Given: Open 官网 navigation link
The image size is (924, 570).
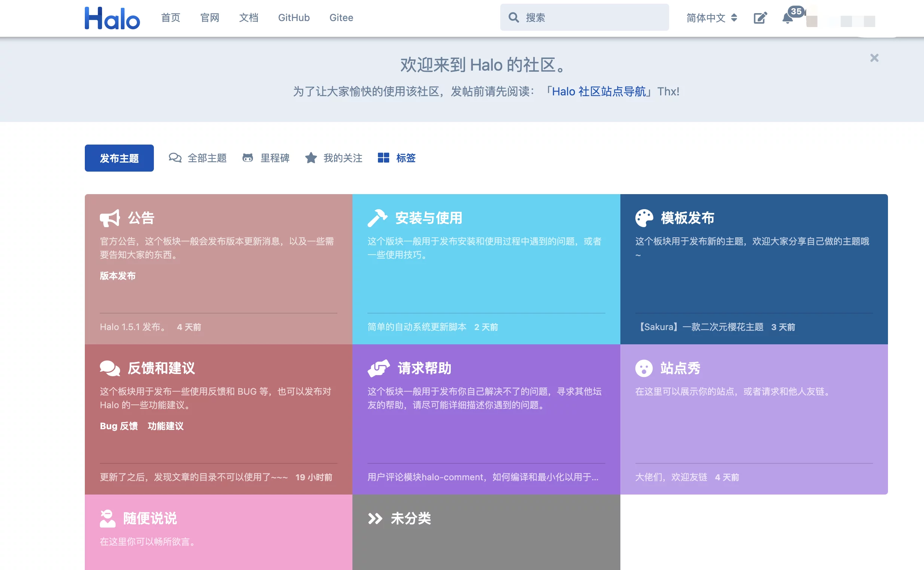Looking at the screenshot, I should [210, 18].
